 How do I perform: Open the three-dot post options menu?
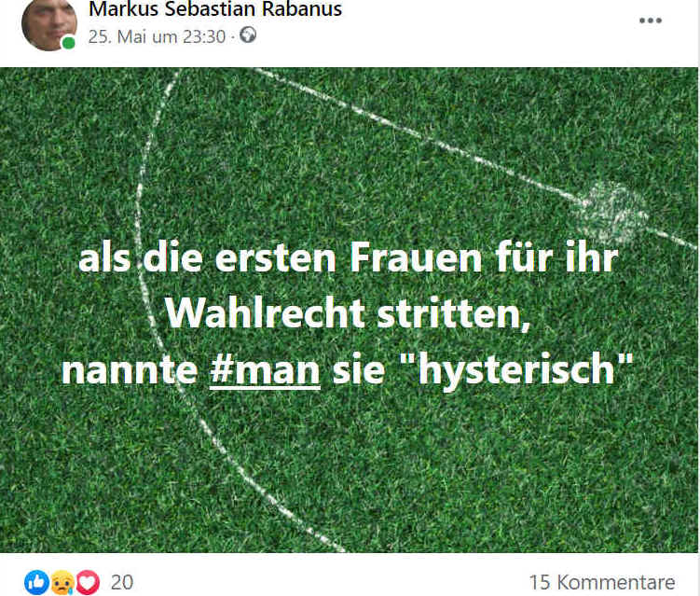tap(650, 21)
